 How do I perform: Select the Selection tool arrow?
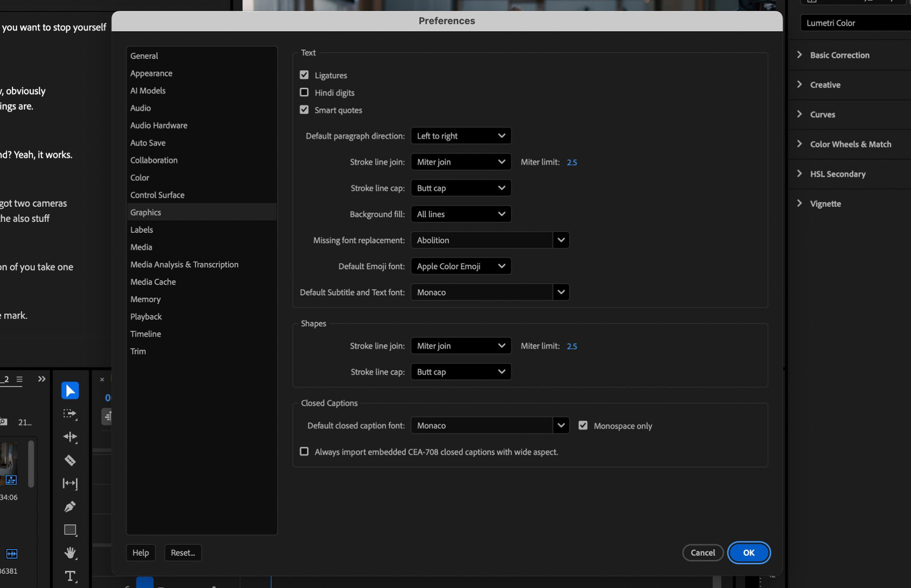(70, 391)
